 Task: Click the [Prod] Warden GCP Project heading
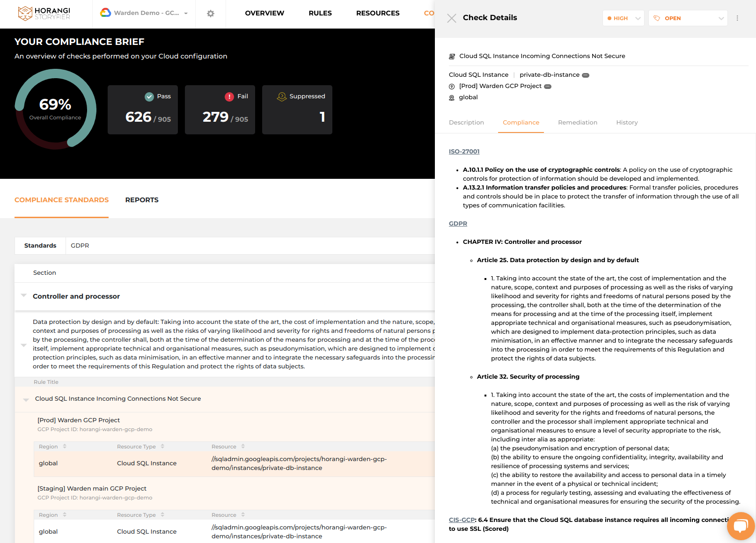point(79,420)
